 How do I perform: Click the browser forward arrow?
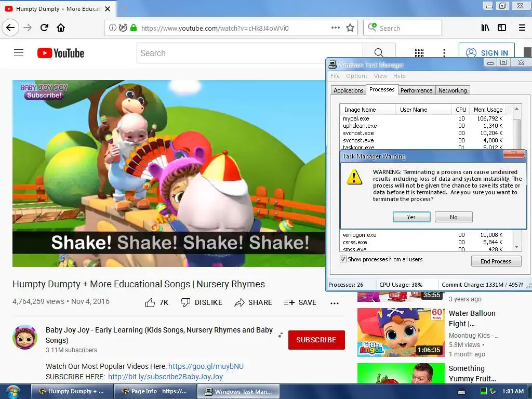(28, 28)
